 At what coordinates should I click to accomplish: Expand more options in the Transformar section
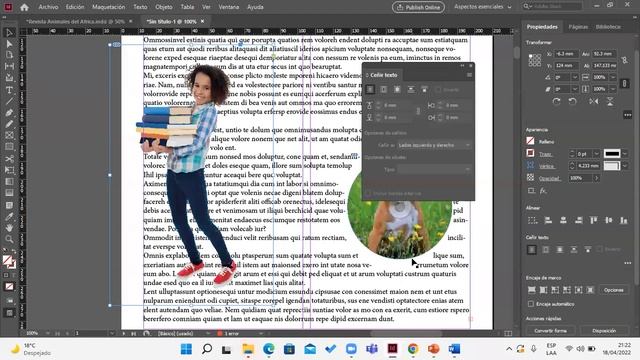point(627,115)
